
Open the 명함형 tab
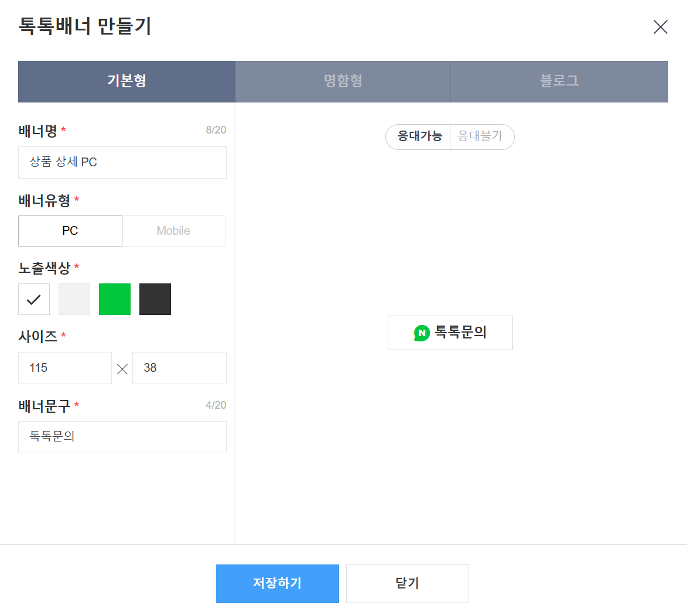click(x=343, y=81)
